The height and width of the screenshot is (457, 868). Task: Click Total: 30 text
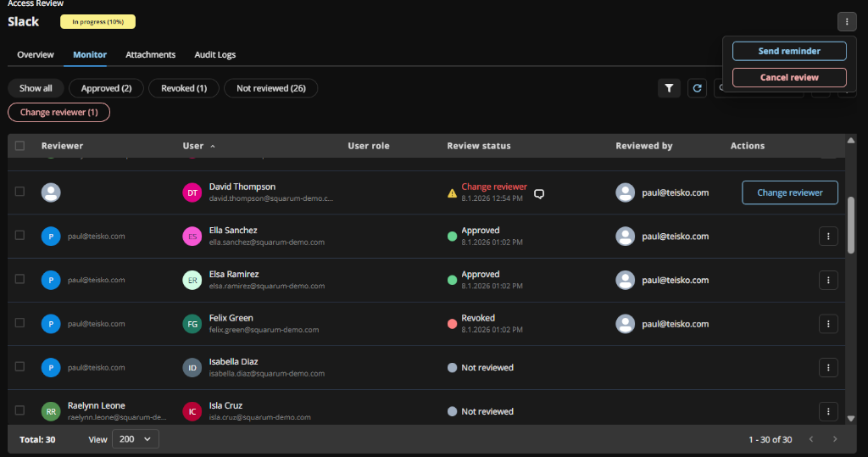coord(37,439)
